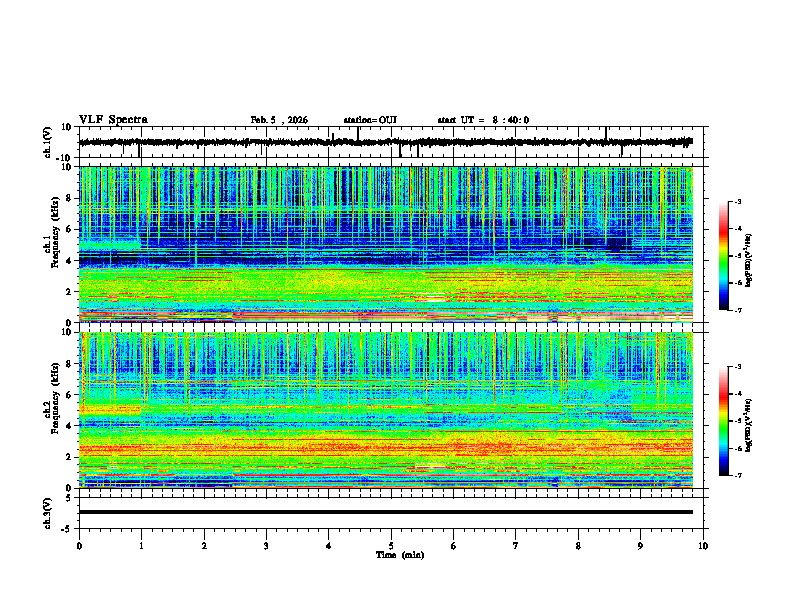
Task: Click the ch.1 "Frequency (kHz)" axis label
Action: pos(55,232)
